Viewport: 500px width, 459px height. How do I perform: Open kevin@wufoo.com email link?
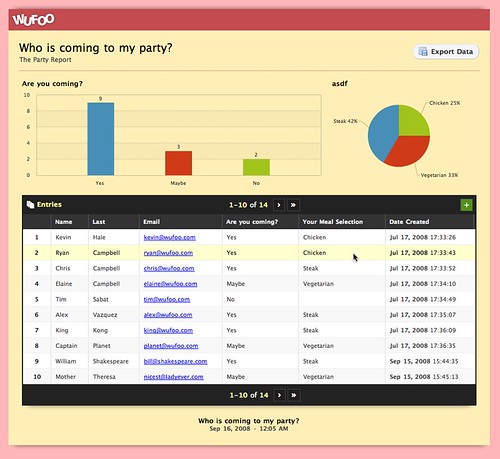(x=170, y=237)
